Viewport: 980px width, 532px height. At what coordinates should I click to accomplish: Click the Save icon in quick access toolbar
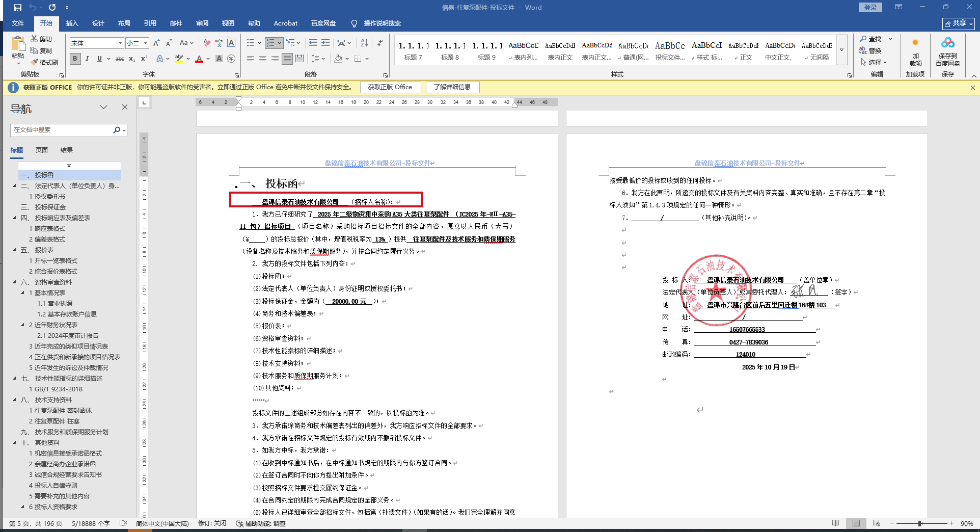click(18, 8)
